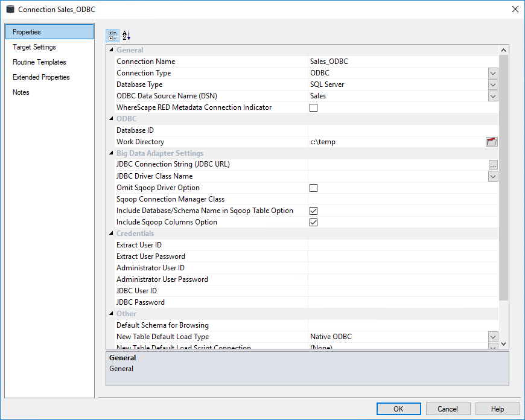Click the Alphabetical sort icon
This screenshot has height=420, width=525.
coord(126,36)
